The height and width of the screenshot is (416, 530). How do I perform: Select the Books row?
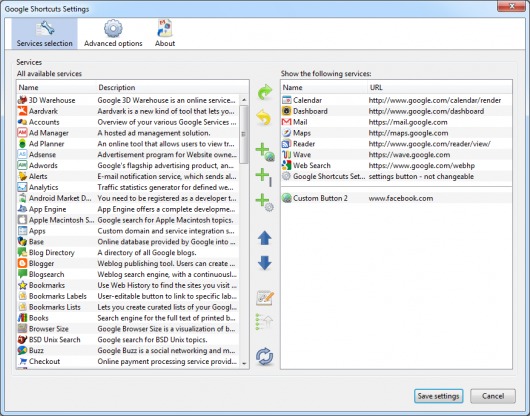tap(128, 318)
